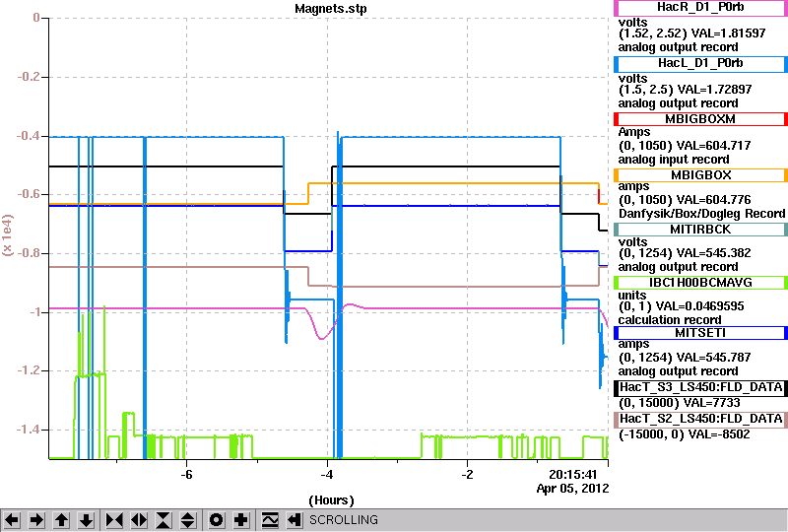The image size is (788, 532).
Task: Click the plus-sign toolbar icon
Action: click(240, 519)
